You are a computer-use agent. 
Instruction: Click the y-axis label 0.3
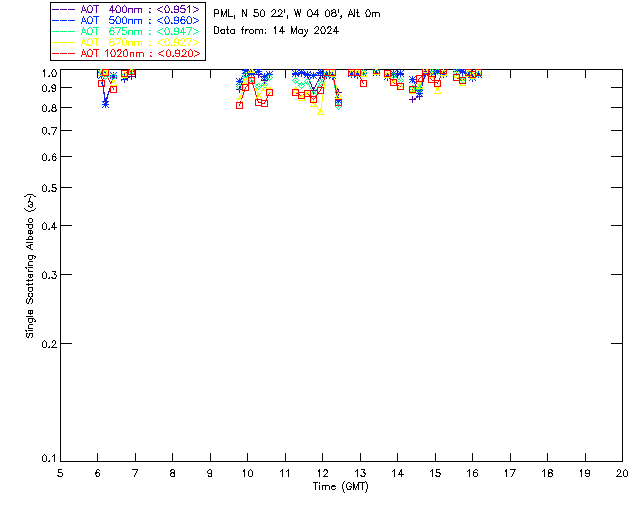pyautogui.click(x=49, y=275)
